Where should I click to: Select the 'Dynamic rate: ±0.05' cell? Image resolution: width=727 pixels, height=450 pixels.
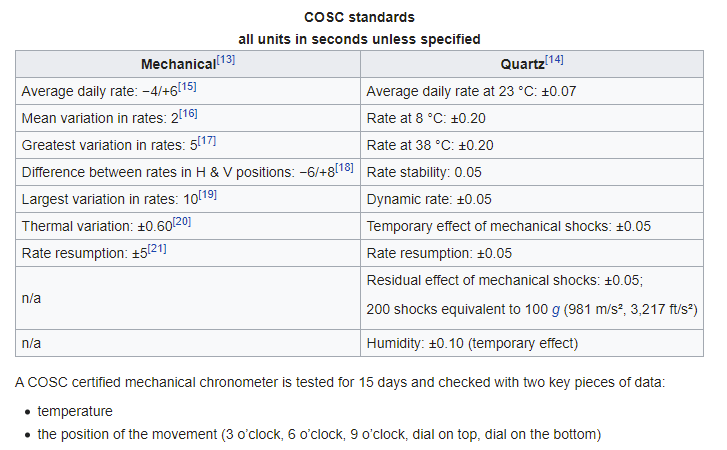pyautogui.click(x=429, y=199)
